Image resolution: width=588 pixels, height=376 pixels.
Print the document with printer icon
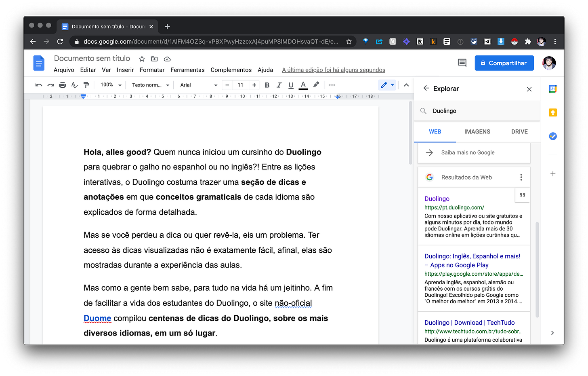(x=62, y=85)
